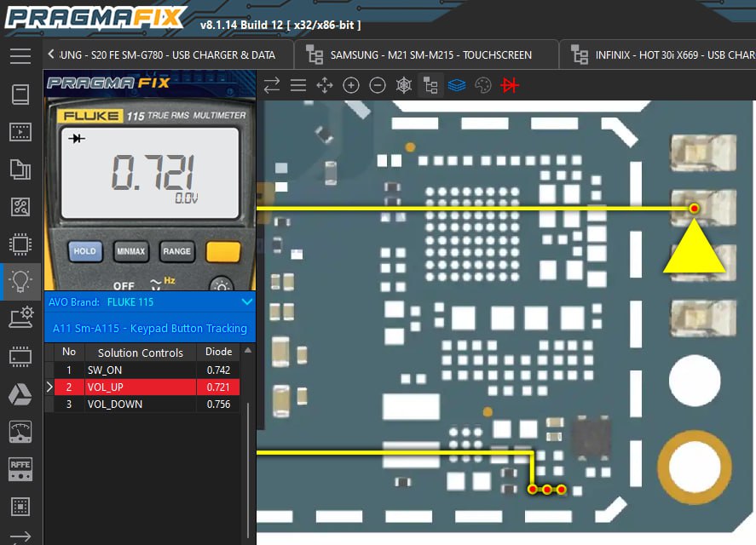
Task: Open the laptop settings sidebar icon
Action: (20, 318)
